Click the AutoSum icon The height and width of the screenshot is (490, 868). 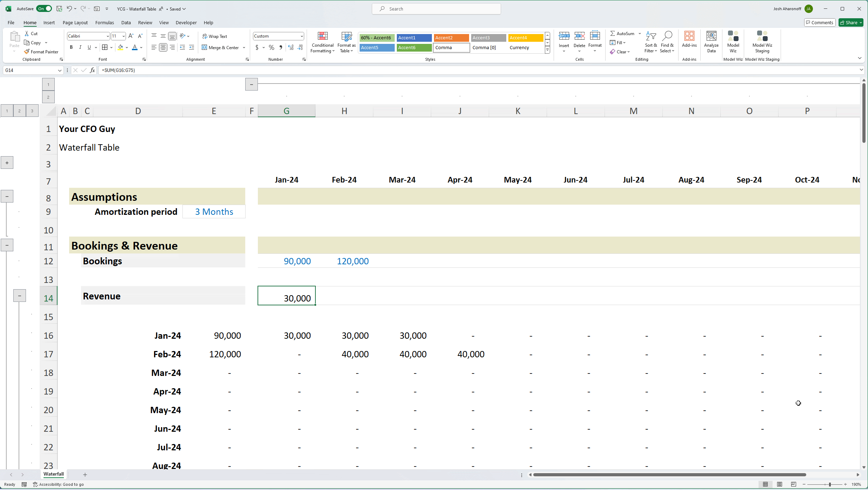(622, 33)
